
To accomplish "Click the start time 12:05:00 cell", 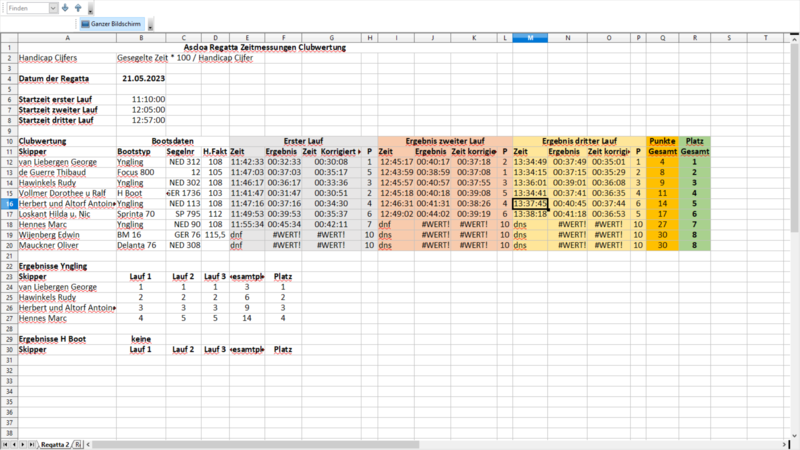I will point(141,110).
